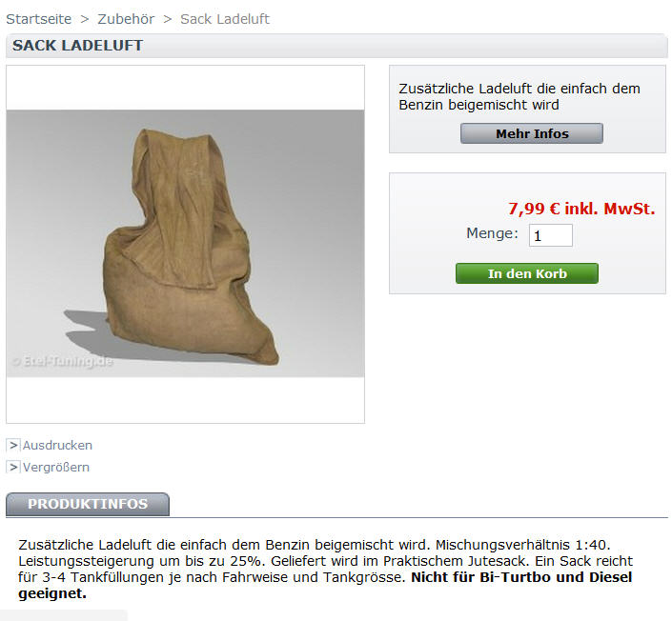Screen dimensions: 672x621
Task: Click the short description text above Mehr Infos
Action: (x=519, y=97)
